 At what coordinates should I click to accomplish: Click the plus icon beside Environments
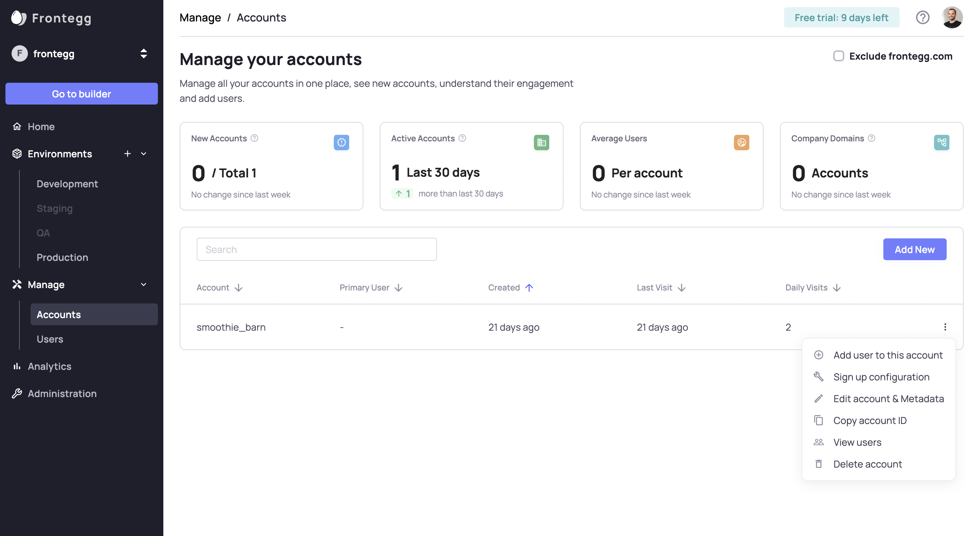pos(128,154)
